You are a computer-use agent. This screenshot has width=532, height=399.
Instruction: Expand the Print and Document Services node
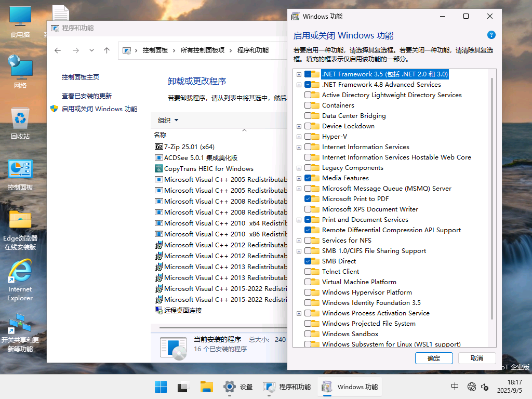pos(299,220)
